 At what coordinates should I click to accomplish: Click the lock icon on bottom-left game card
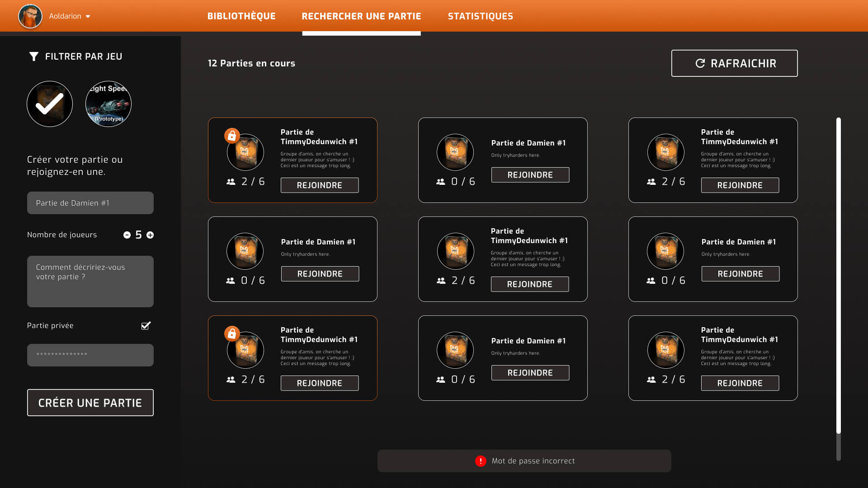pos(232,333)
